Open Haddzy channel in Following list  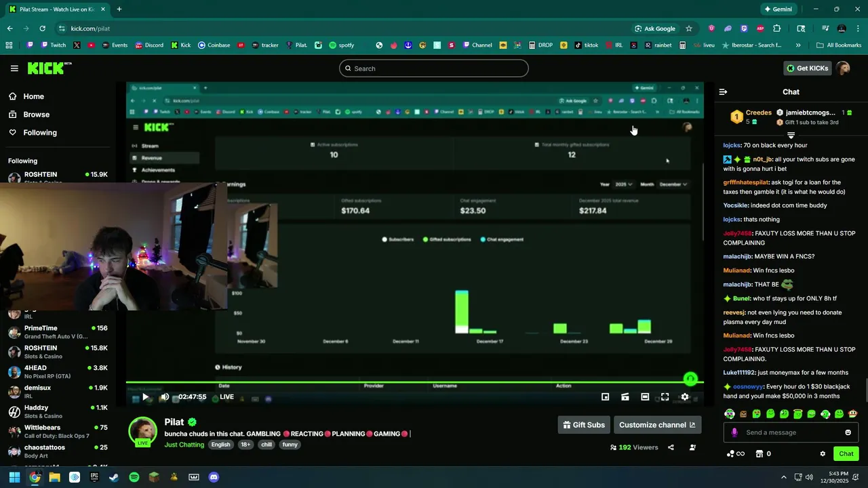58,411
